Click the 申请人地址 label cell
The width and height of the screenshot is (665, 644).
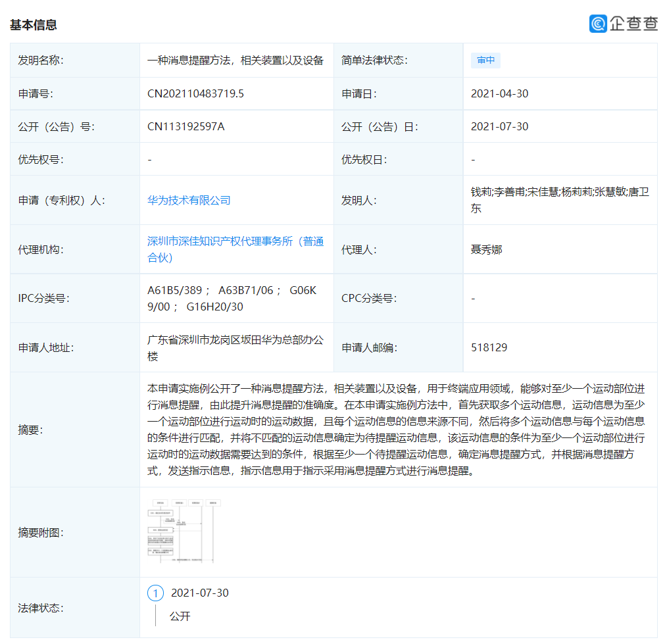[74, 348]
